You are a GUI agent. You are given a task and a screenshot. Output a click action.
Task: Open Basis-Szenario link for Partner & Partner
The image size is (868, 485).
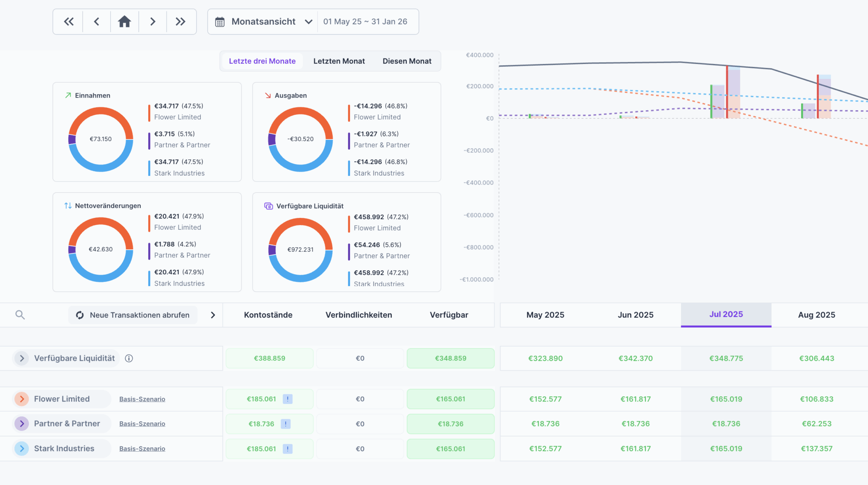(142, 424)
